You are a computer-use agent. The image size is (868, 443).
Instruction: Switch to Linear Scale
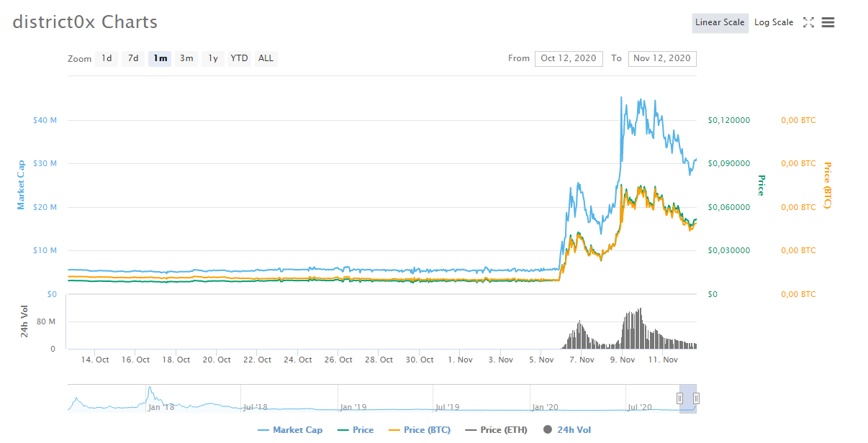click(720, 22)
